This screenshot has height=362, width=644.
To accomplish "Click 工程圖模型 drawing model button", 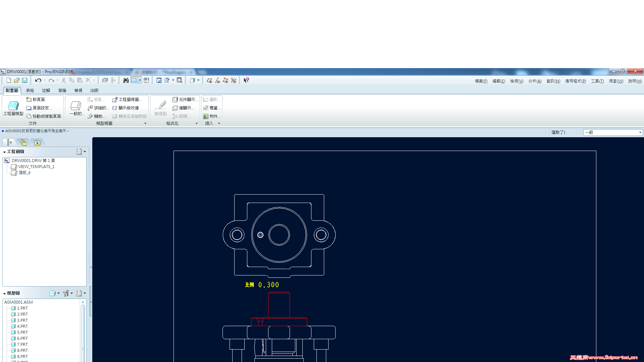I will coord(13,108).
